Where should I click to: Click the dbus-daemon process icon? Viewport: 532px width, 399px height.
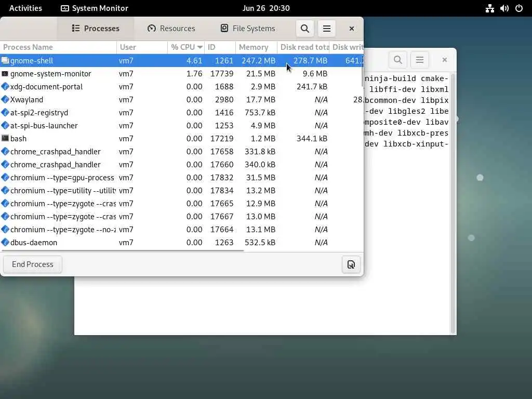[x=5, y=242]
